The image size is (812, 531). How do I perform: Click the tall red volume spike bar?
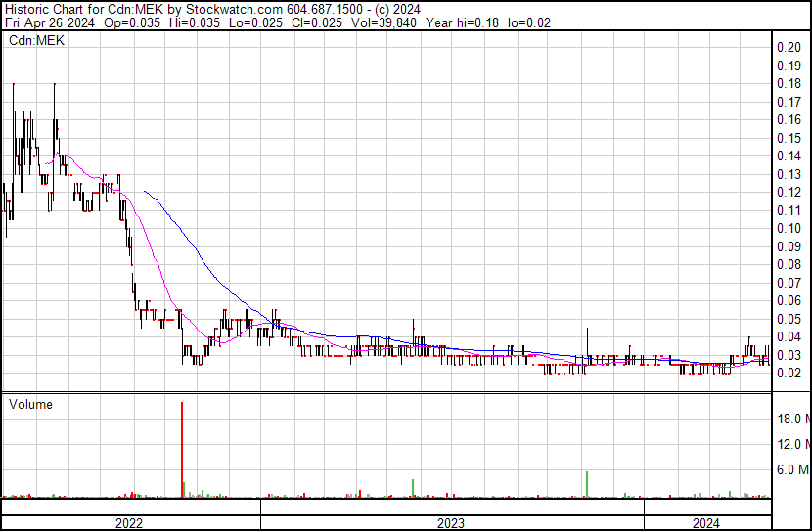pyautogui.click(x=182, y=449)
